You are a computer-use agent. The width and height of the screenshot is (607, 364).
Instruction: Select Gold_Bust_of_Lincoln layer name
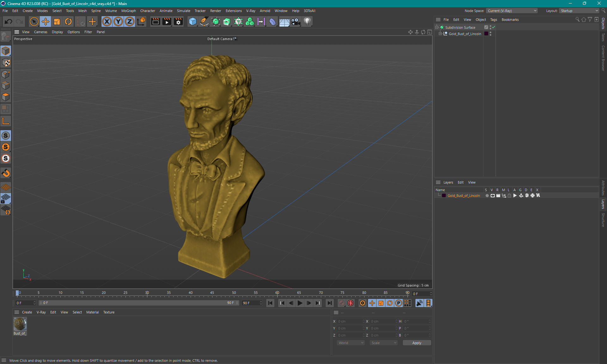coord(463,196)
